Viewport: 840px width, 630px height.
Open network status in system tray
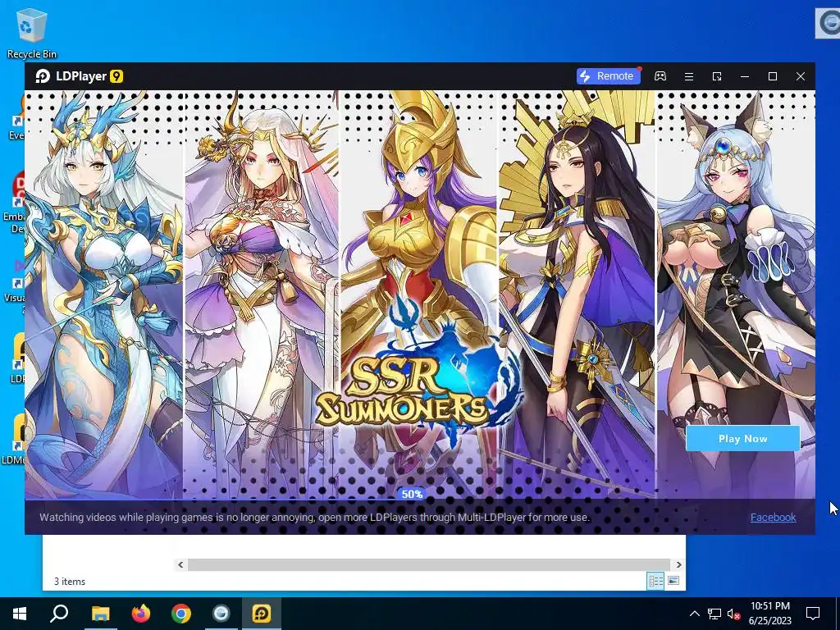(x=714, y=614)
